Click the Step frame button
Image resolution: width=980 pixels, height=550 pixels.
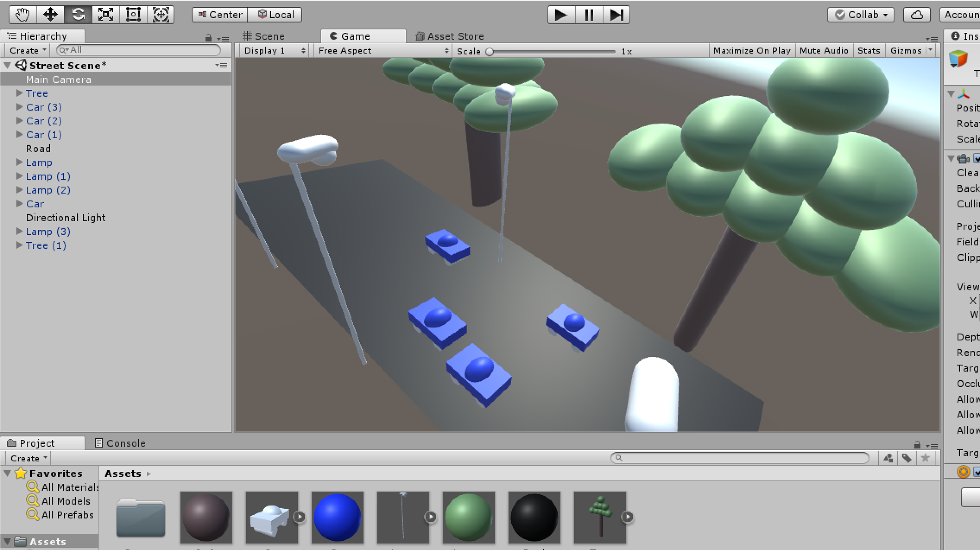(x=616, y=15)
